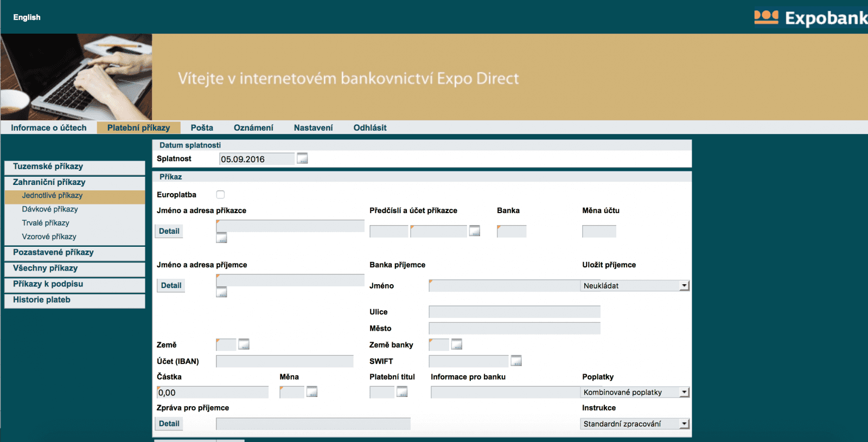Click the Měna currency code field

tap(292, 392)
